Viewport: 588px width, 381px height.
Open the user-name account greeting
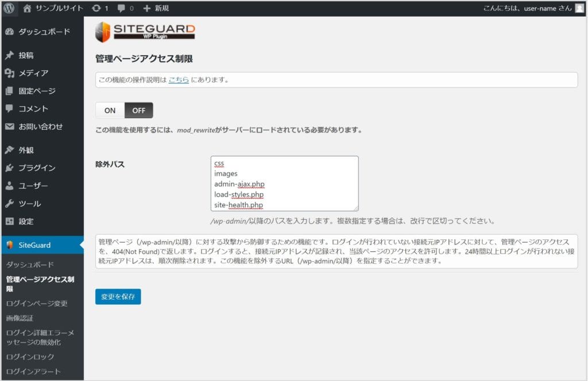click(527, 8)
